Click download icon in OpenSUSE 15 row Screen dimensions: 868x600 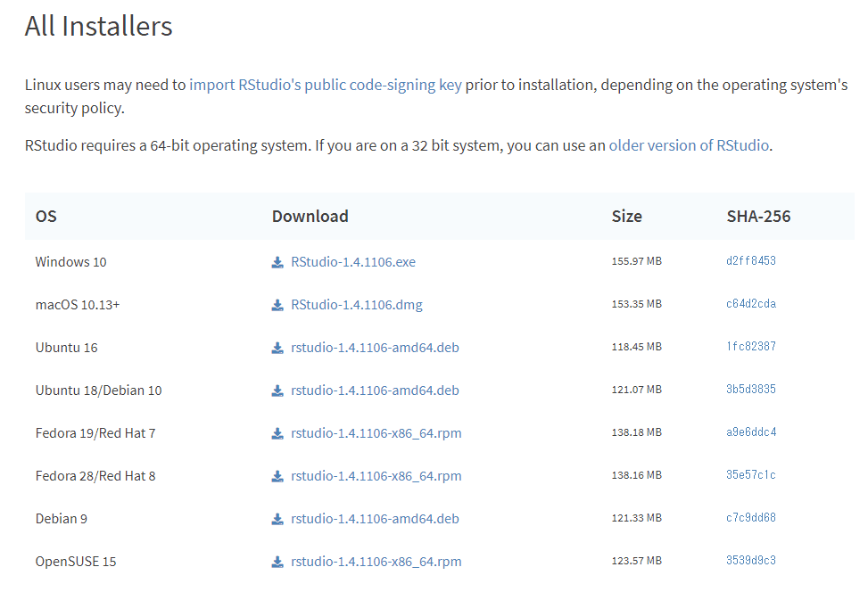(x=277, y=562)
